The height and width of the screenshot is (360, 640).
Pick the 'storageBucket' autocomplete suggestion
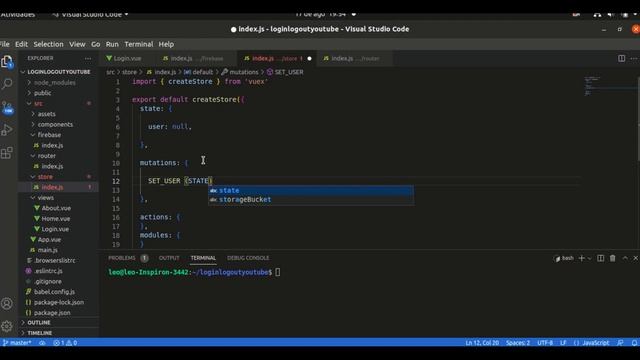311,200
